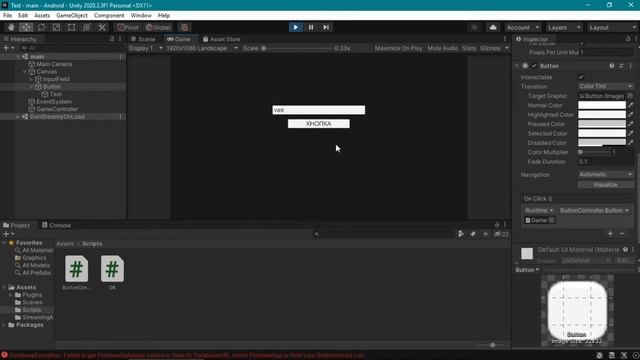Select the Move tool in toolbar
640x360 pixels.
click(26, 27)
